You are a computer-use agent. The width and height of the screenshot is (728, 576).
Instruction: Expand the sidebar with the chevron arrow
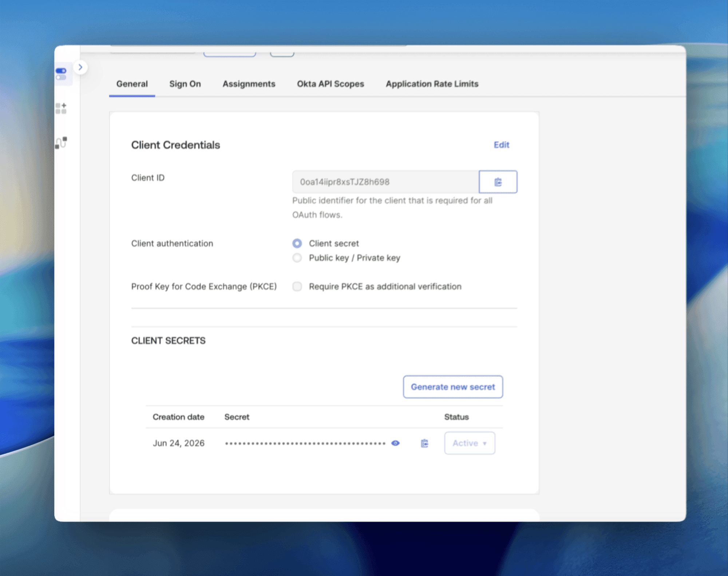(80, 67)
